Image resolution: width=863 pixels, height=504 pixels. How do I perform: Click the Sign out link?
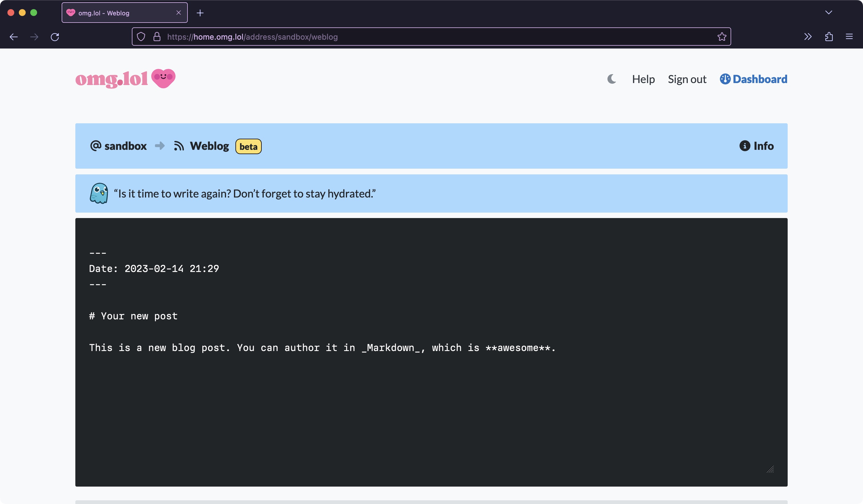click(687, 79)
